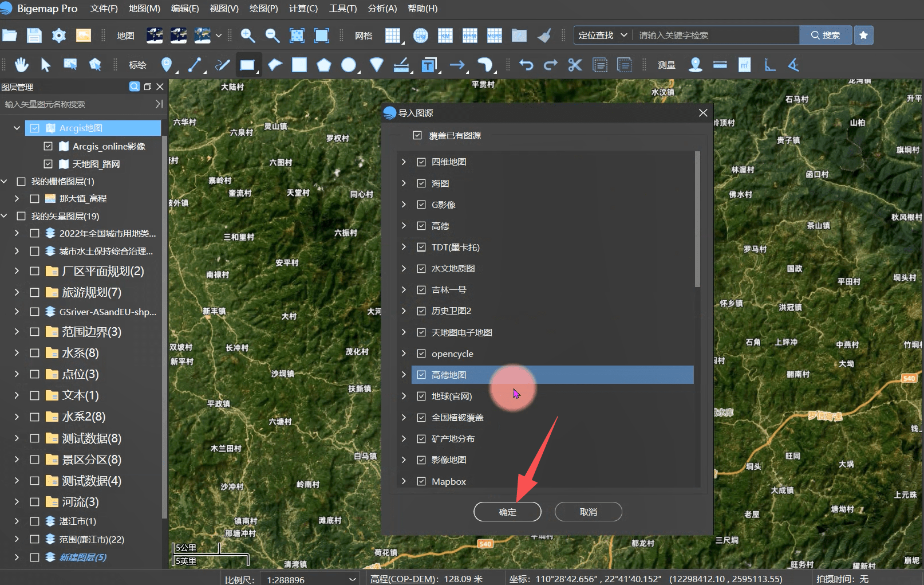Image resolution: width=924 pixels, height=585 pixels.
Task: Pick the straight line drawing tool
Action: pyautogui.click(x=195, y=65)
